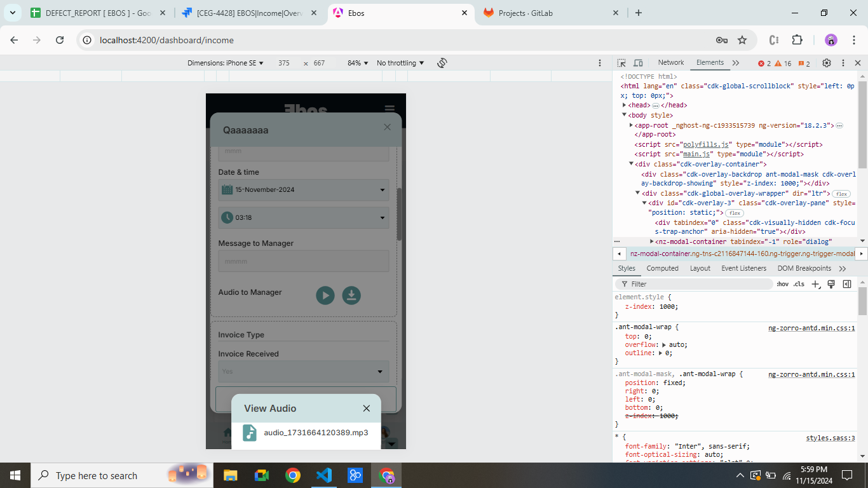This screenshot has height=488, width=868.
Task: Open Visual Studio Code from the taskbar
Action: pos(324,475)
